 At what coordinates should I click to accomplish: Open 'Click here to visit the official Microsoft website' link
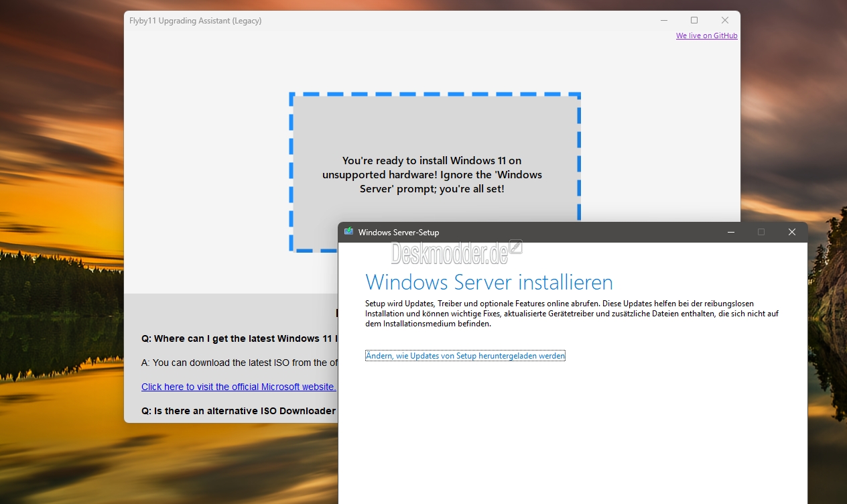[x=239, y=387]
